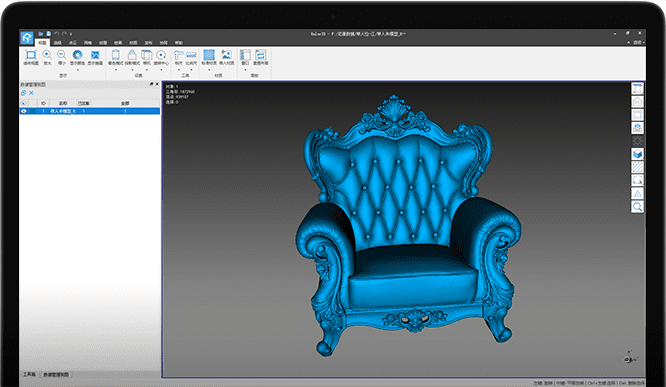The width and height of the screenshot is (666, 387).
Task: Click the open folder icon in title bar
Action: [x=41, y=34]
